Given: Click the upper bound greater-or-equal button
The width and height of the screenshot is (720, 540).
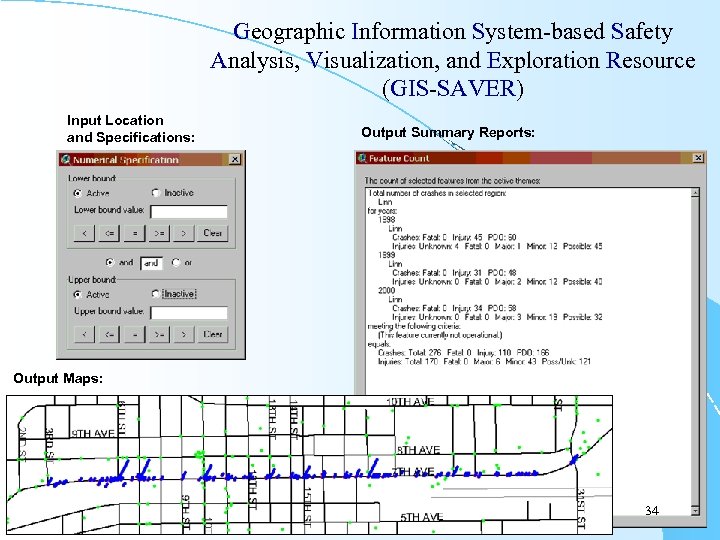Looking at the screenshot, I should pos(159,334).
